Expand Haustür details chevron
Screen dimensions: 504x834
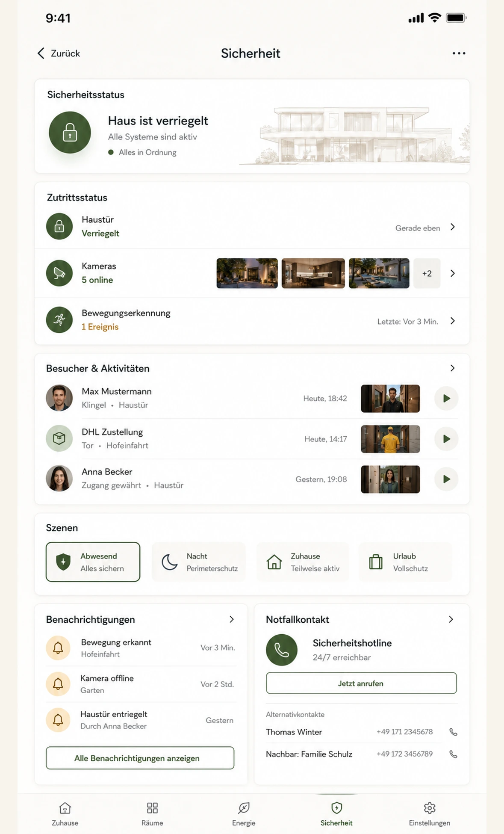point(453,227)
